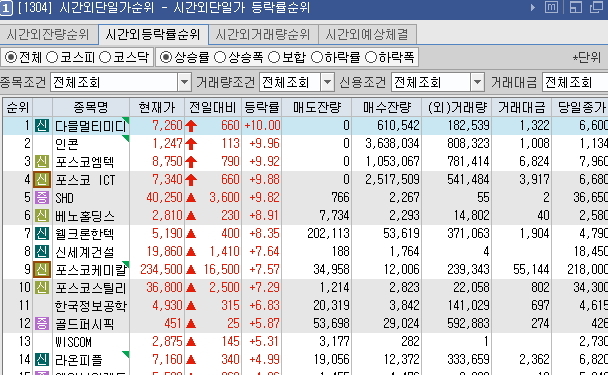Viewport: 608px width, 375px height.
Task: Click the 신 badge on 포스코 ICT row
Action: tap(42, 180)
